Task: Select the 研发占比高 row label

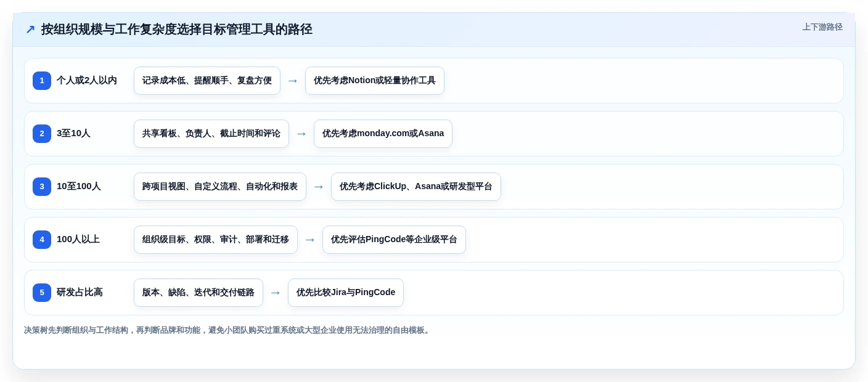Action: (x=80, y=293)
